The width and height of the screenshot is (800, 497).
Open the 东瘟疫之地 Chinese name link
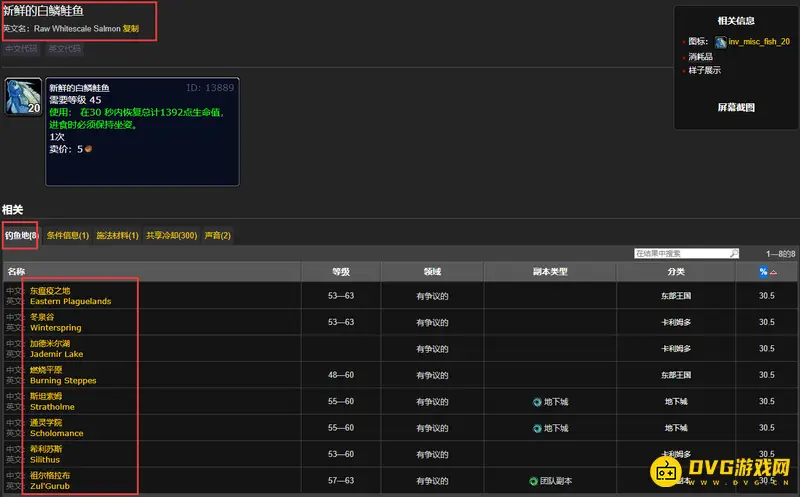(50, 291)
